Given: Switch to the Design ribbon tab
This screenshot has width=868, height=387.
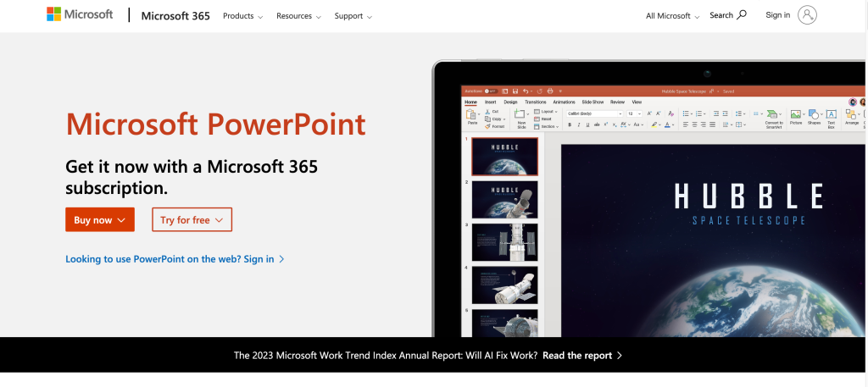Looking at the screenshot, I should (x=510, y=102).
